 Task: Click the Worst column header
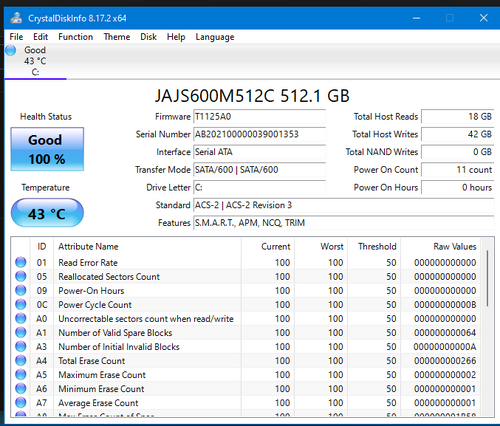click(321, 247)
